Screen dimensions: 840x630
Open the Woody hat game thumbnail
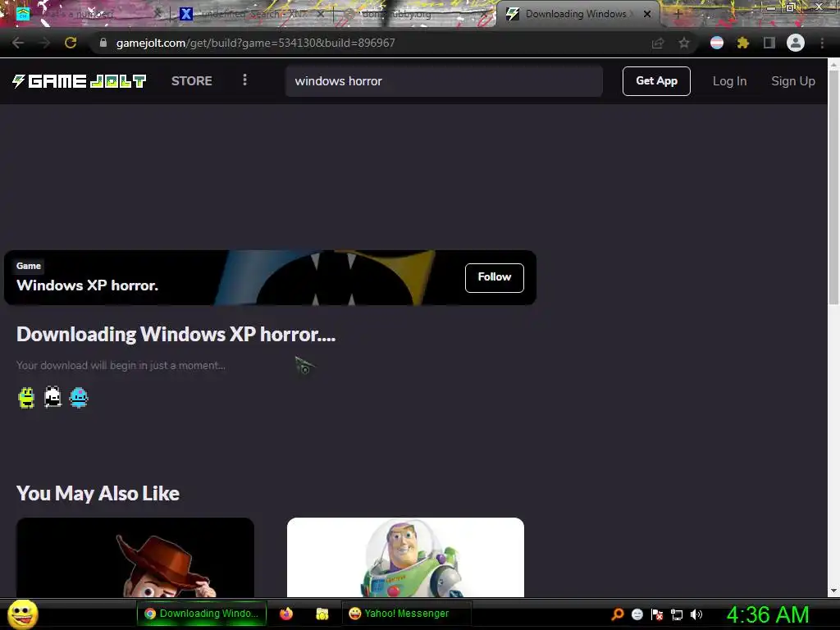point(135,557)
